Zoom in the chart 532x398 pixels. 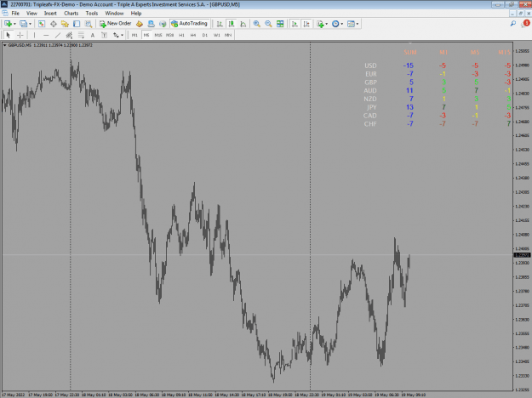point(256,24)
